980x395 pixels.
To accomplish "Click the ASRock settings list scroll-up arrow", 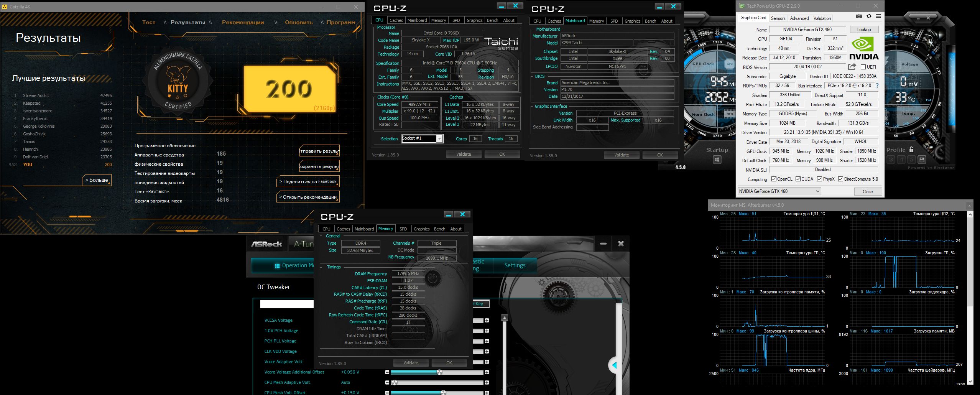I will tap(505, 318).
